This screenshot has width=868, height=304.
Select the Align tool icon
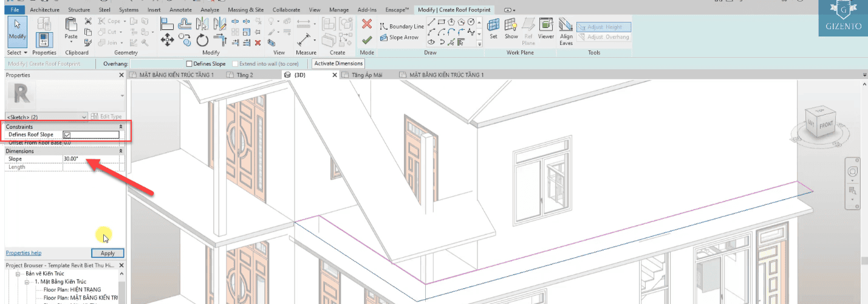click(168, 23)
